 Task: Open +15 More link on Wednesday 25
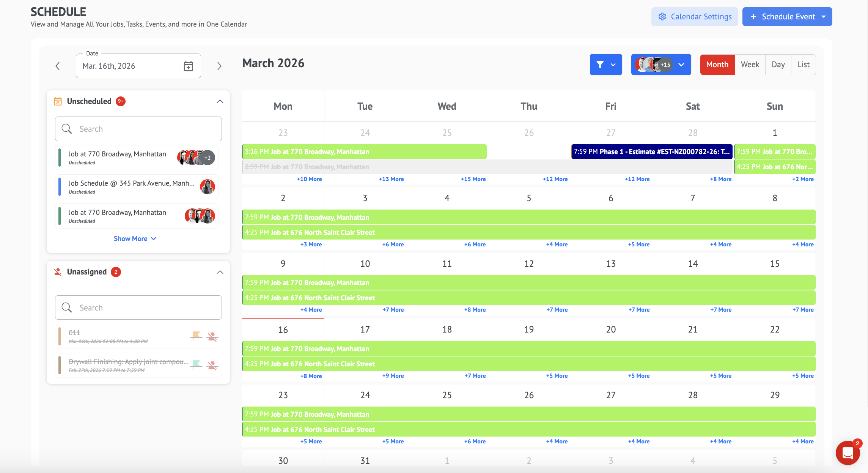pos(473,179)
